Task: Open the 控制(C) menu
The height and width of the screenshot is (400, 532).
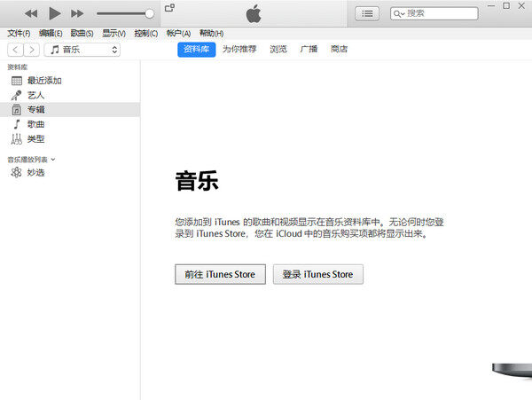Action: pos(146,33)
